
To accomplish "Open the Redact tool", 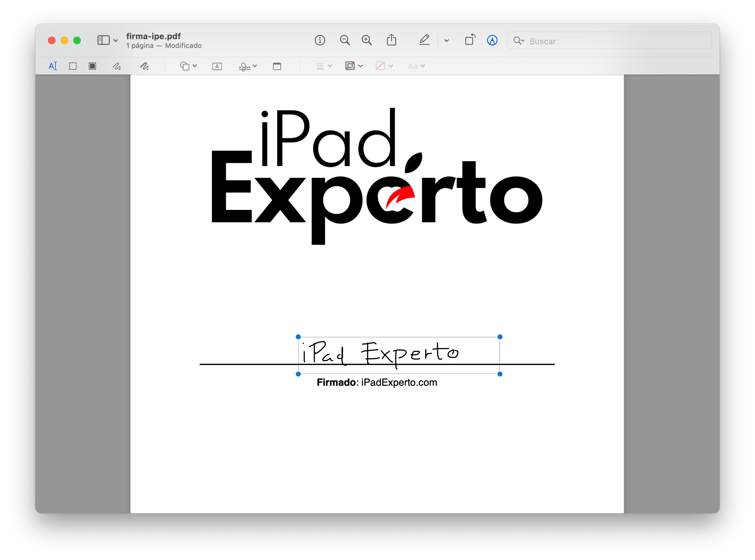I will point(277,66).
